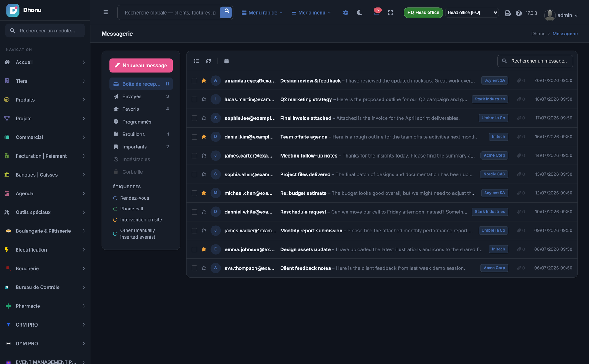
Task: Click avatar of sophia.allen message
Action: click(216, 174)
